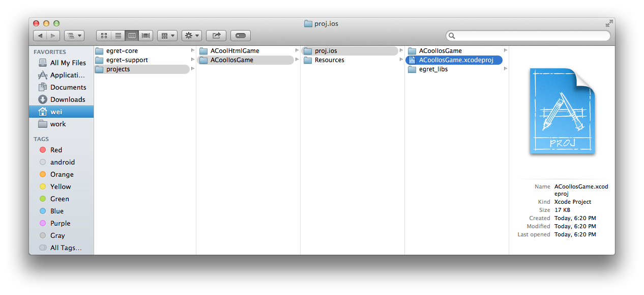The height and width of the screenshot is (295, 644).
Task: Click the Share button in toolbar
Action: point(216,36)
